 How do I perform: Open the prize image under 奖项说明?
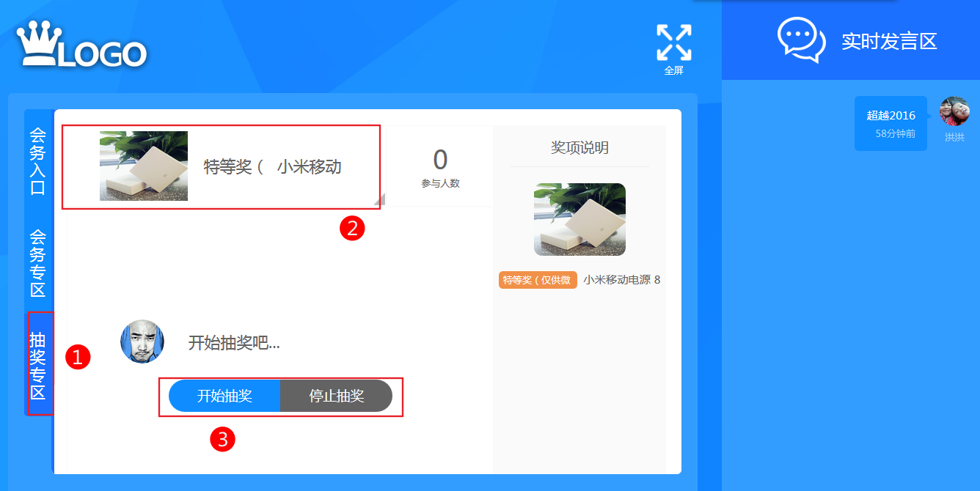click(x=579, y=219)
